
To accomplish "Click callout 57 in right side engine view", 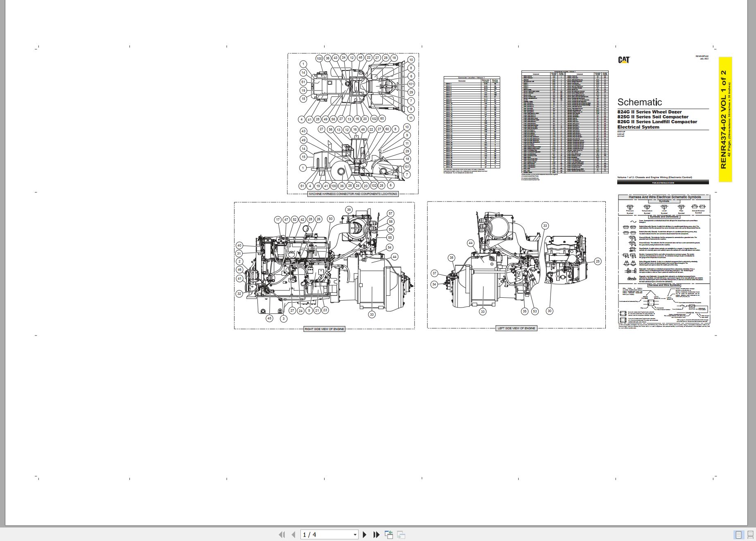I will pyautogui.click(x=390, y=213).
